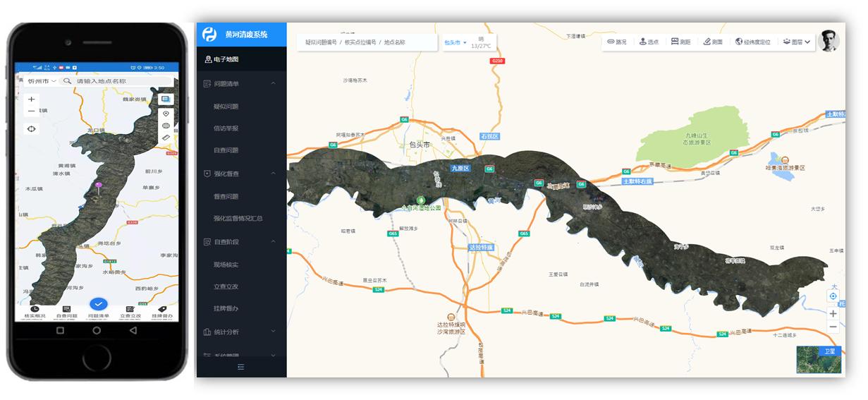Screen dimensions: 868x400
Task: Click the 黄河清废系统 logo icon
Action: tap(209, 35)
